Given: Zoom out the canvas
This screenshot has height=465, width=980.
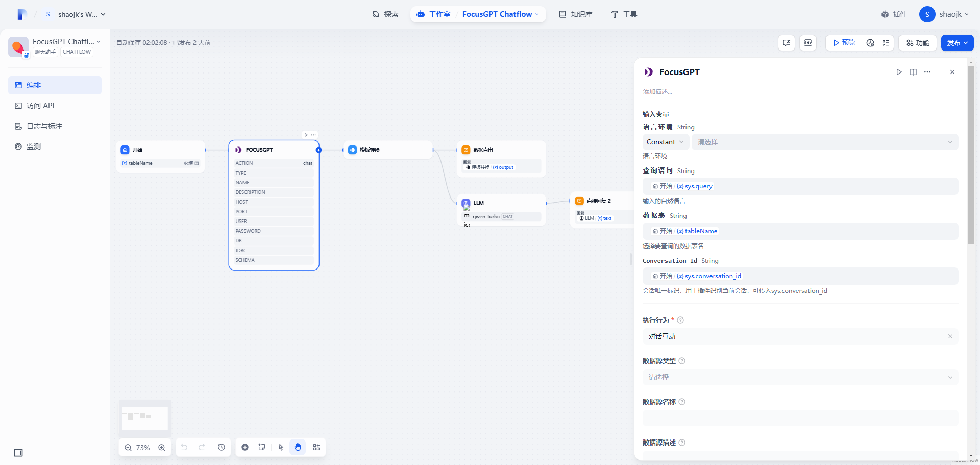Looking at the screenshot, I should 128,448.
